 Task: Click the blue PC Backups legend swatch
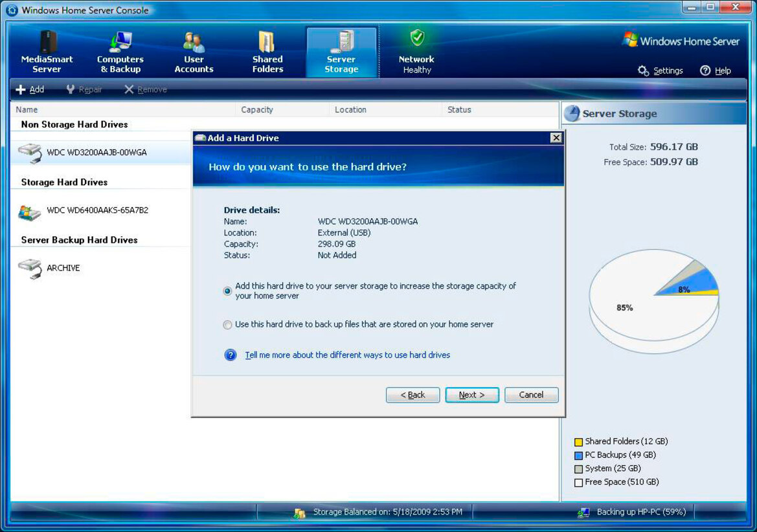578,456
